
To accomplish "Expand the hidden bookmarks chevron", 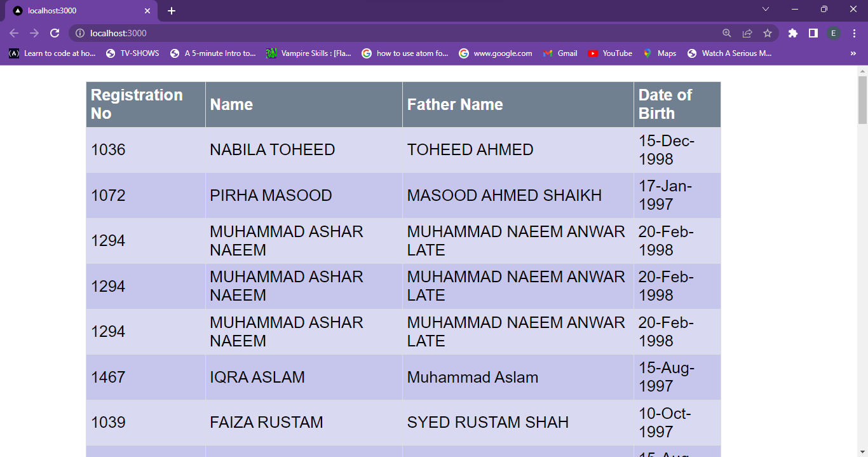I will [x=853, y=53].
